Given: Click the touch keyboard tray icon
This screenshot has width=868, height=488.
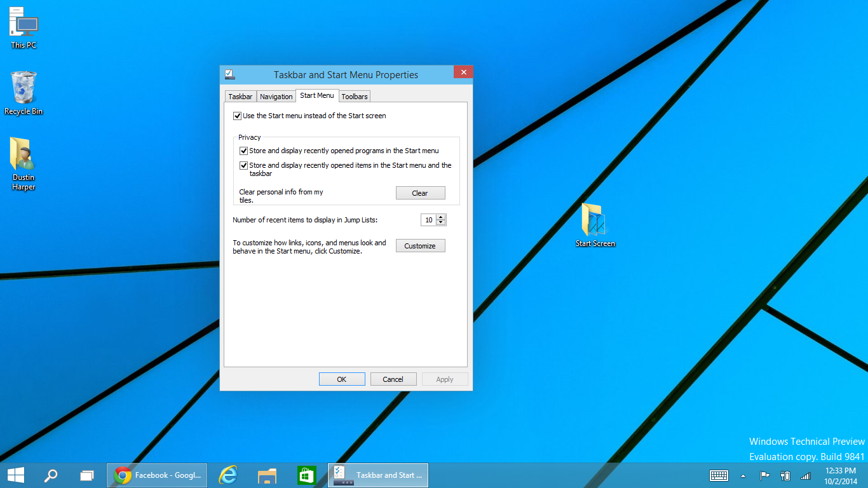Looking at the screenshot, I should (719, 475).
